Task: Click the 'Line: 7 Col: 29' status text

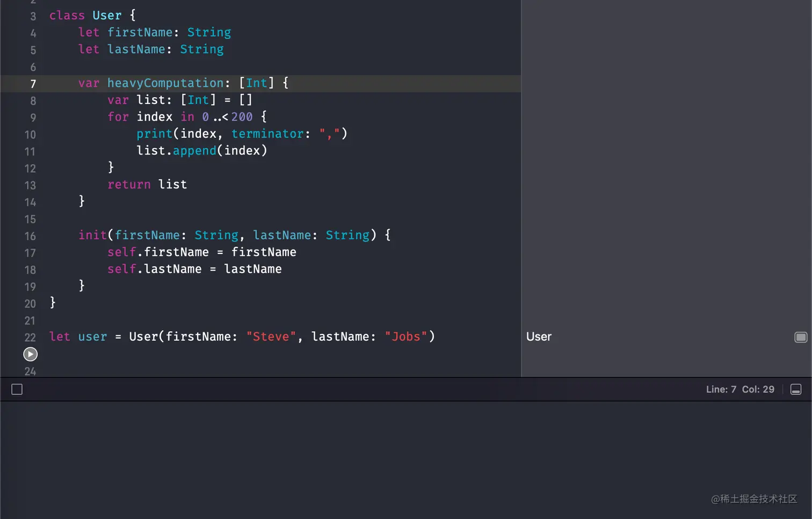Action: (740, 390)
